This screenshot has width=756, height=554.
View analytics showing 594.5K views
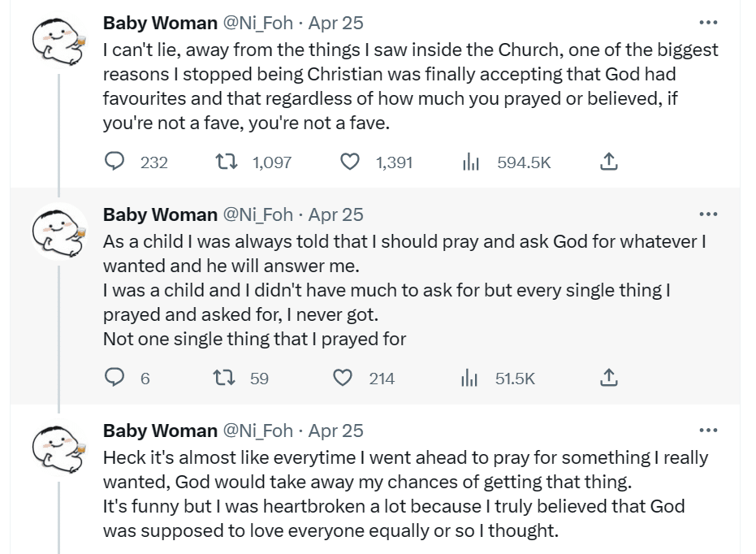(x=469, y=162)
